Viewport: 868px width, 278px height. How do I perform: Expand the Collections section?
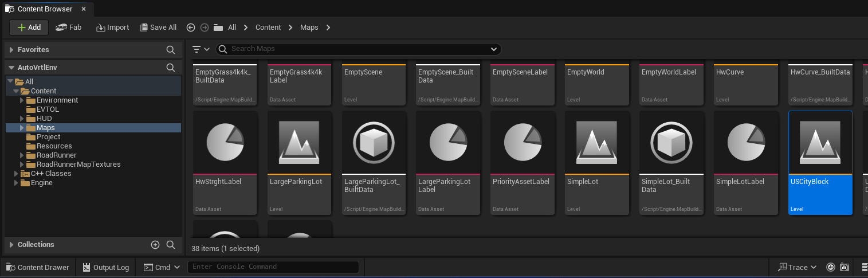pyautogui.click(x=11, y=245)
